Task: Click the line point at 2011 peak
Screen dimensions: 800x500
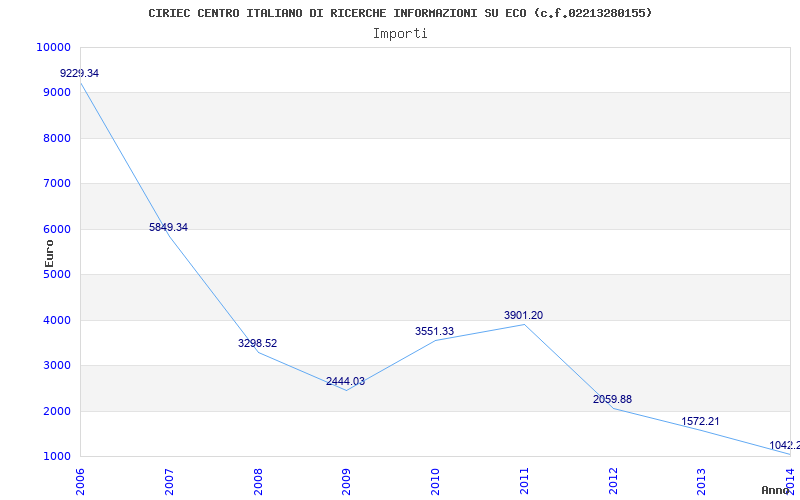Action: pyautogui.click(x=524, y=324)
